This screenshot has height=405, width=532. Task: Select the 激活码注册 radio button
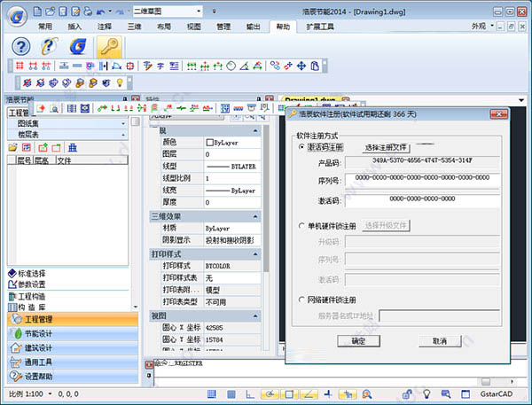tap(301, 147)
